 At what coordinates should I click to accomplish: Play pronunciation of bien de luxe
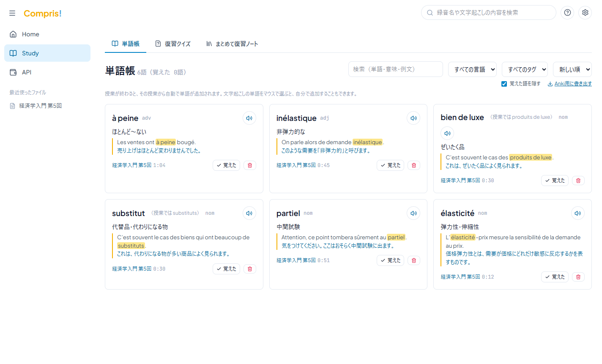tap(447, 133)
